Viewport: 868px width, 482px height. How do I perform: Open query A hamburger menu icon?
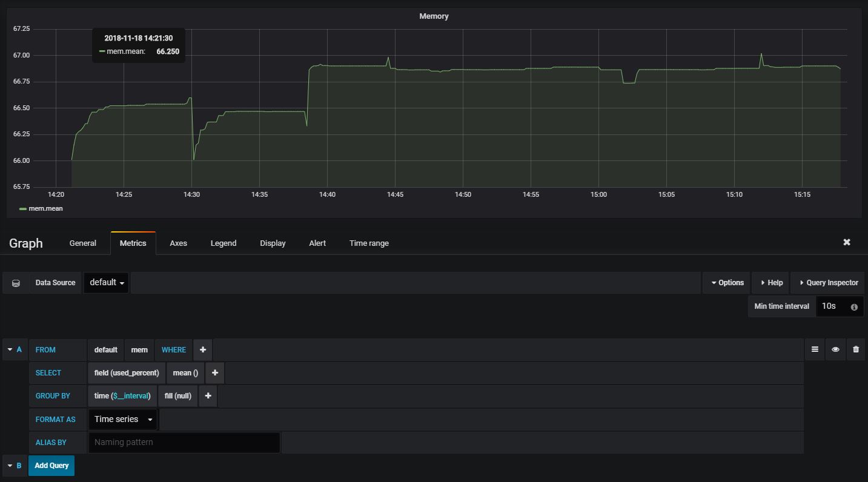pos(815,349)
